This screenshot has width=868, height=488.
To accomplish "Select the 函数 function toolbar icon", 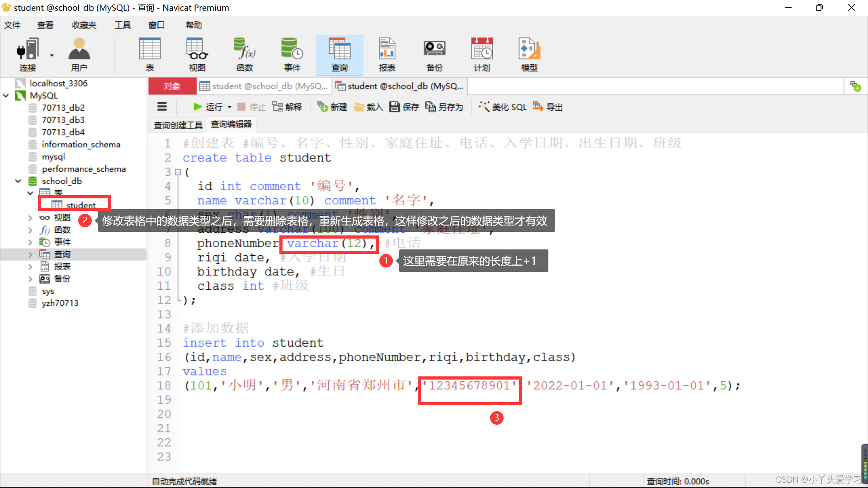I will point(245,55).
